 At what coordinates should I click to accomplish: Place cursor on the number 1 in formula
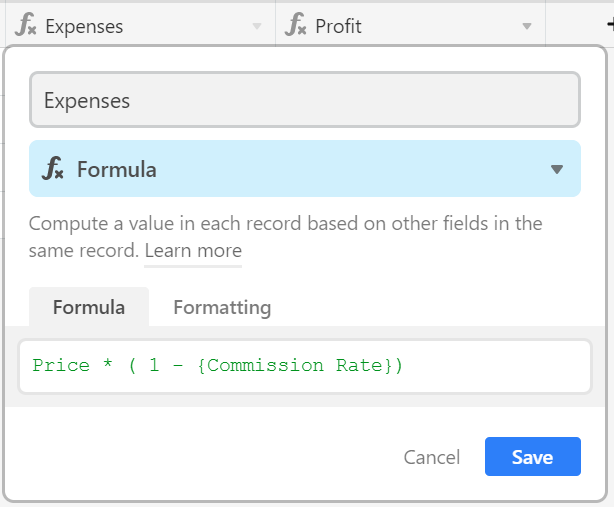tap(154, 365)
